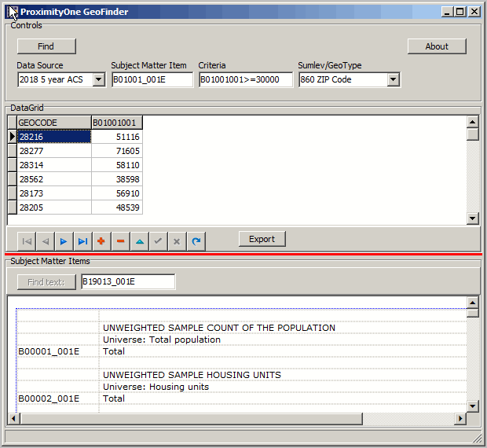Open the About dialog
The width and height of the screenshot is (487, 448).
437,46
